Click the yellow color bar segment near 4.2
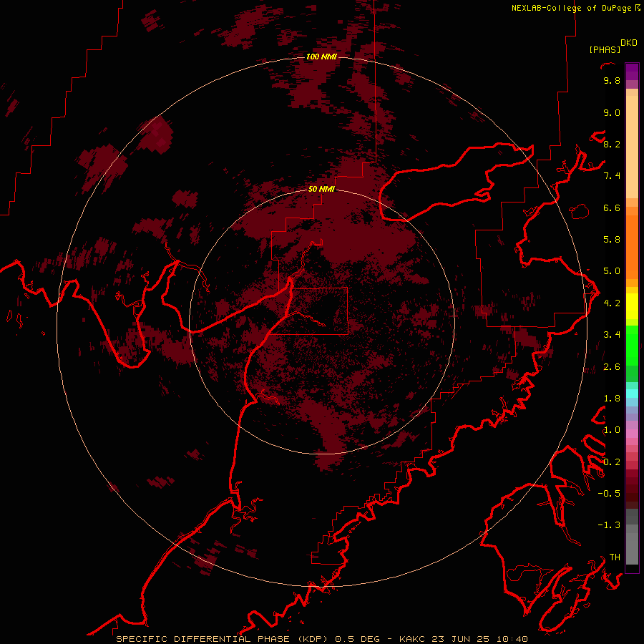This screenshot has height=644, width=644. [x=632, y=306]
